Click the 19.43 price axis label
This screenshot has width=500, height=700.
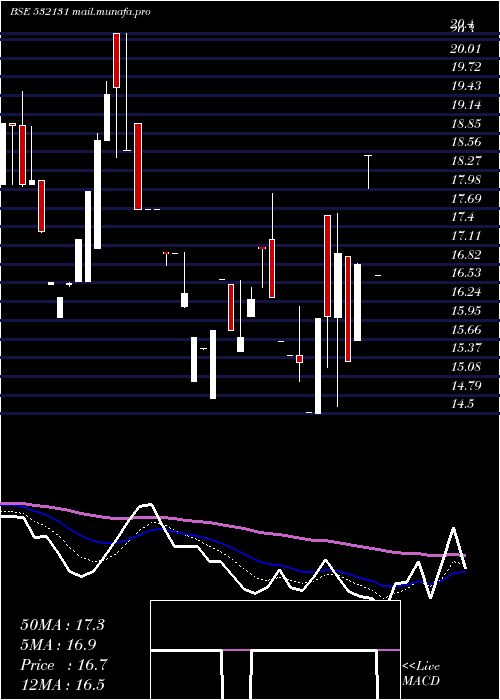[x=466, y=86]
